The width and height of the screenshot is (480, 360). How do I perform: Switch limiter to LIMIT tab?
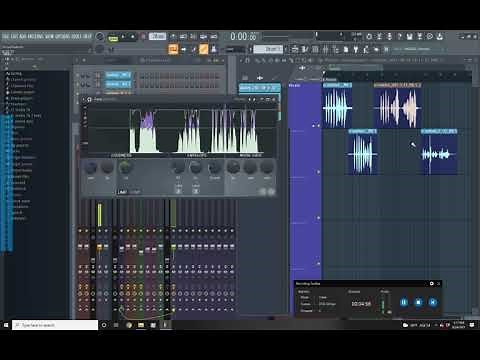(122, 192)
